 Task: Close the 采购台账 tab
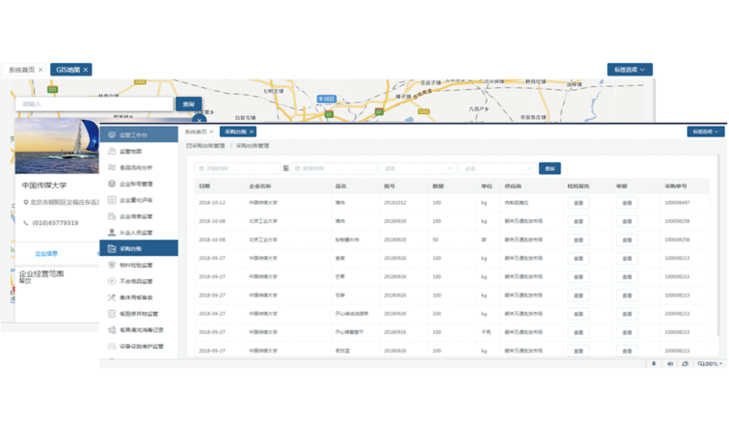(251, 132)
